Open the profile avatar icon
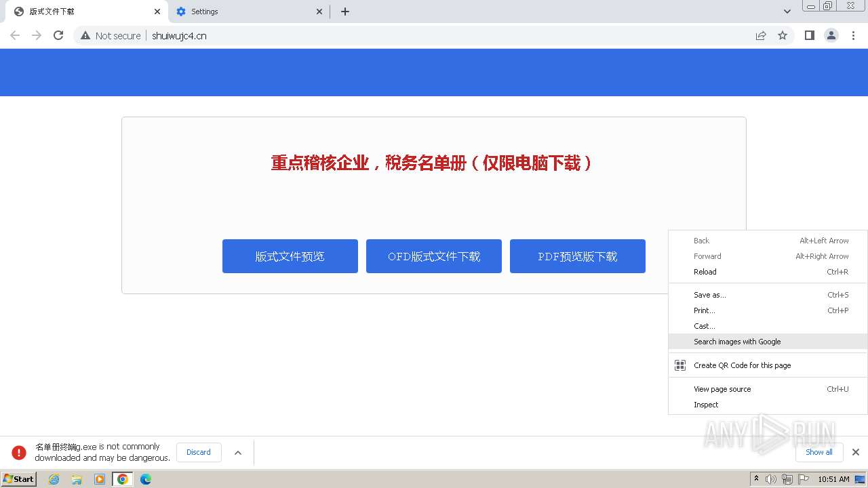Viewport: 868px width, 488px height. (831, 35)
